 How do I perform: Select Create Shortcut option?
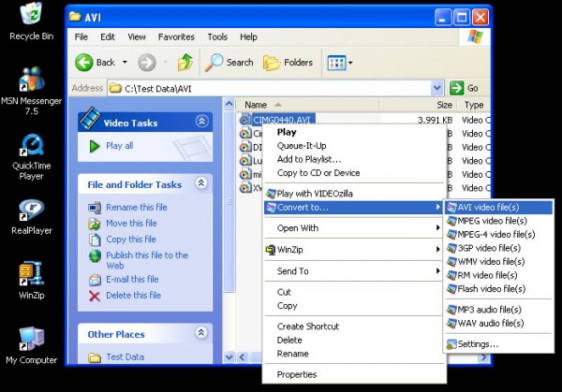pyautogui.click(x=353, y=327)
